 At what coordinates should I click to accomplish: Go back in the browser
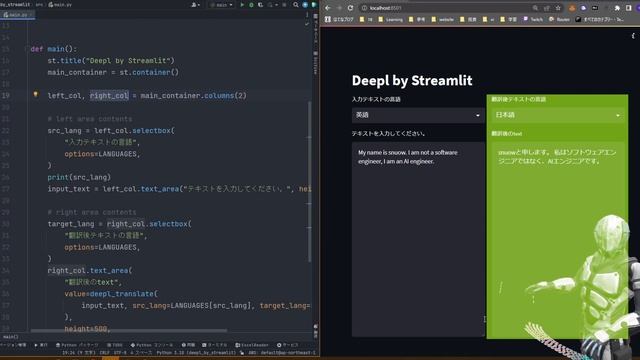point(328,8)
